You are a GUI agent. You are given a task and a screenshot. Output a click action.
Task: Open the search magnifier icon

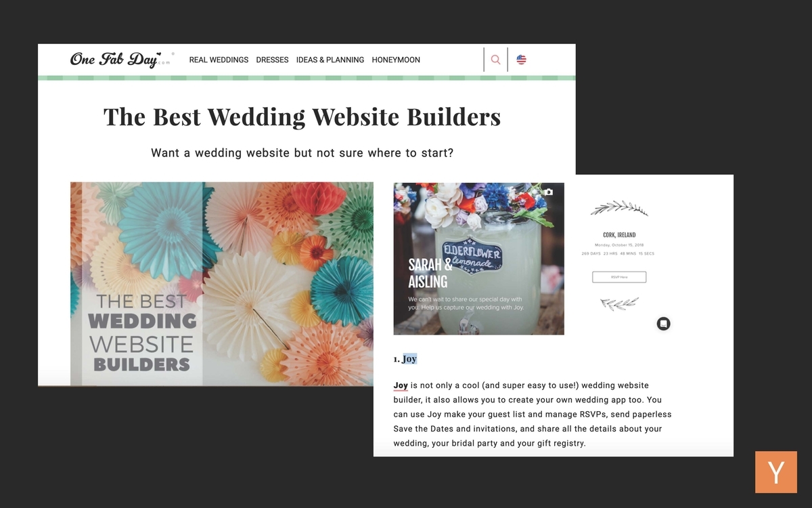tap(495, 60)
